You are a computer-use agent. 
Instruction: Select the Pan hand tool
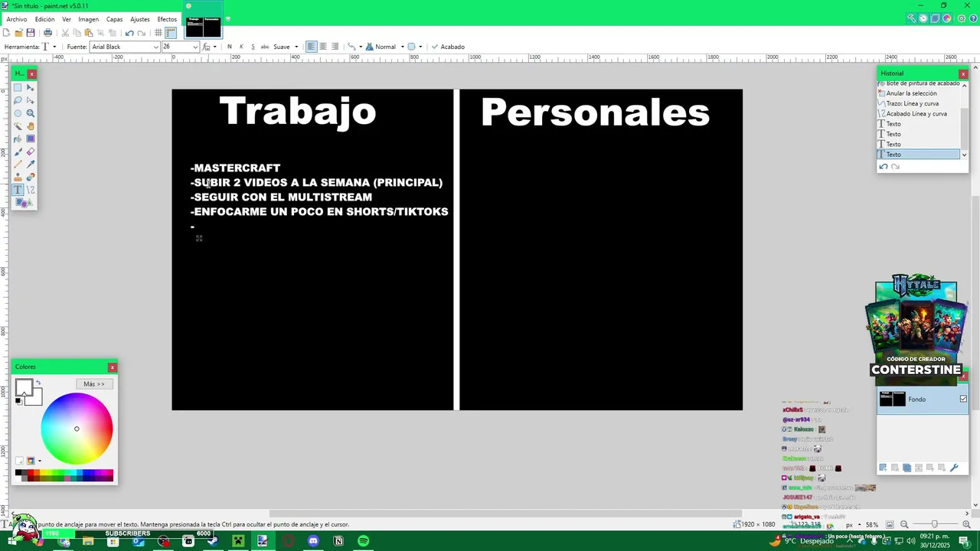[x=31, y=126]
